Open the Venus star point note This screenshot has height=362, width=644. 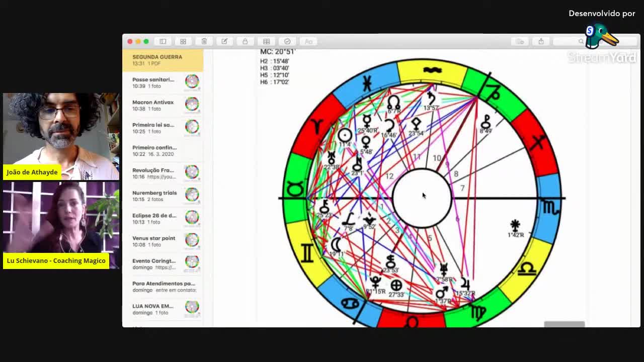[x=163, y=241]
